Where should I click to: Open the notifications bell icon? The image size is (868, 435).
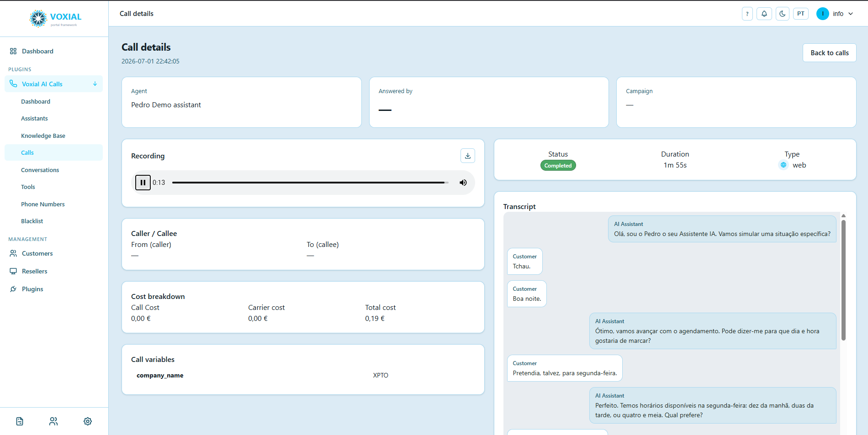764,14
